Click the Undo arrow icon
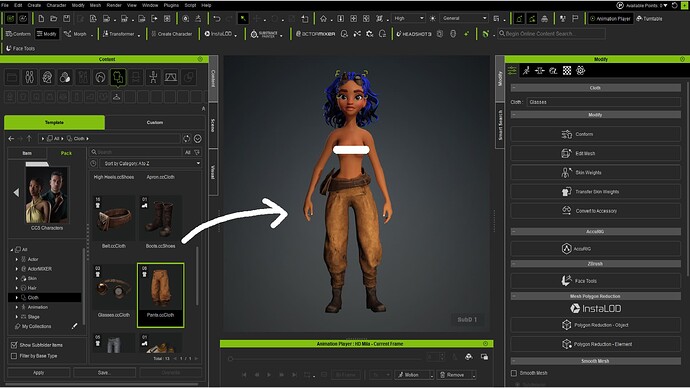 point(217,18)
